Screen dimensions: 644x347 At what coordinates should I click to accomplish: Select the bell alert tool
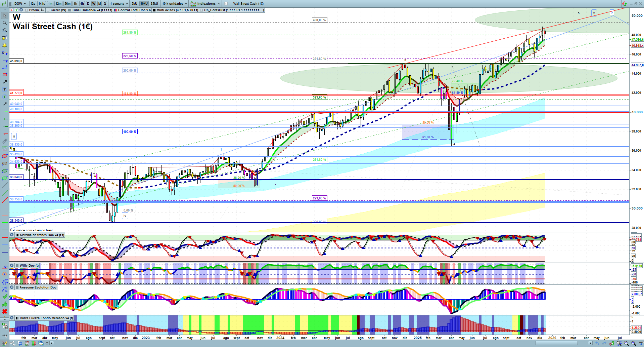pos(5,45)
